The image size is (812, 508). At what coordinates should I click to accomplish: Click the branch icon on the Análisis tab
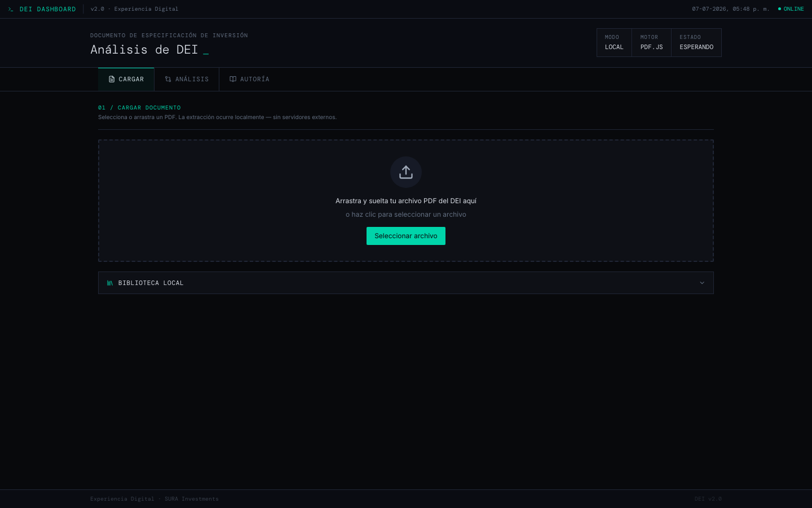(x=168, y=80)
